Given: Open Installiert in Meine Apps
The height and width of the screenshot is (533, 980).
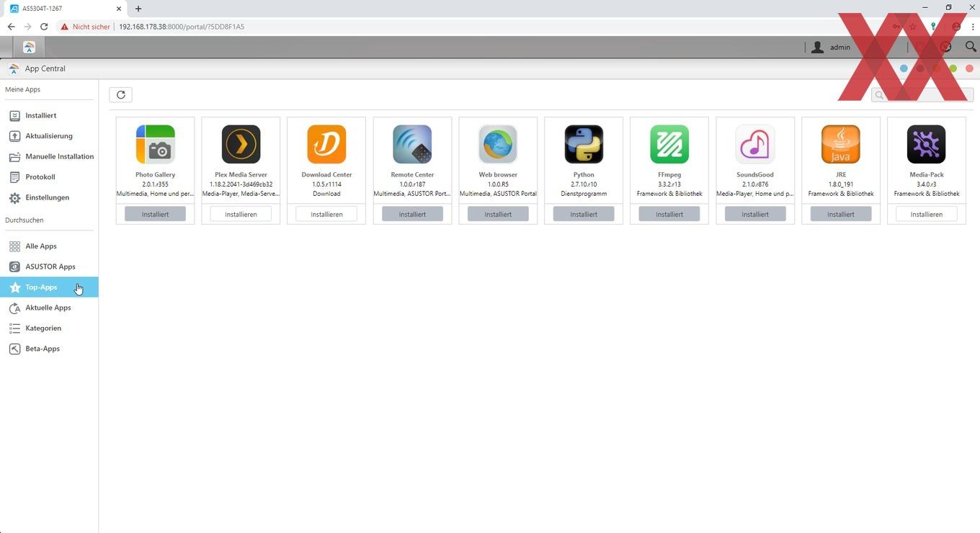Looking at the screenshot, I should pos(49,115).
